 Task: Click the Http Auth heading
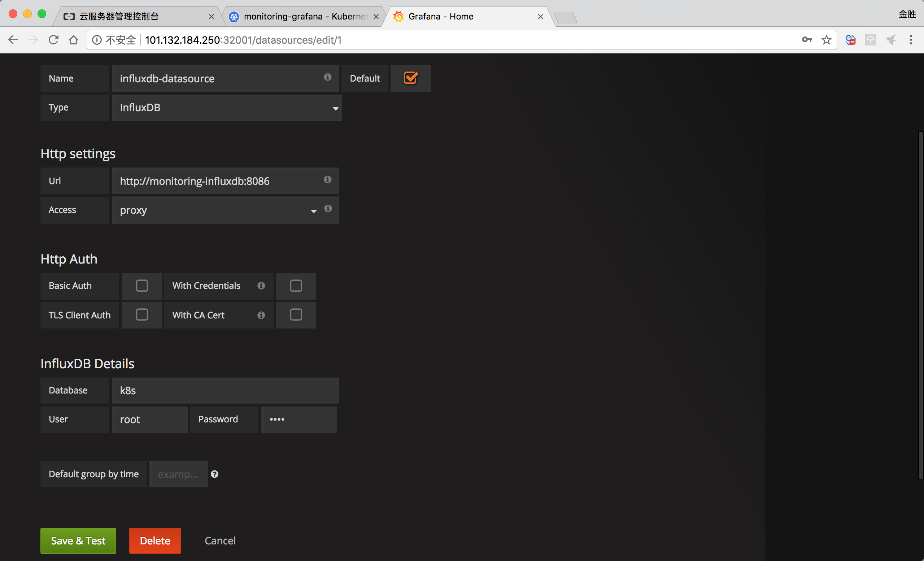pyautogui.click(x=69, y=259)
